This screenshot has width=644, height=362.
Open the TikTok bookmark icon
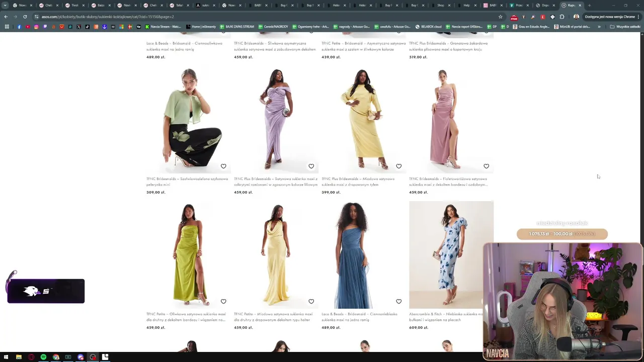(87, 27)
